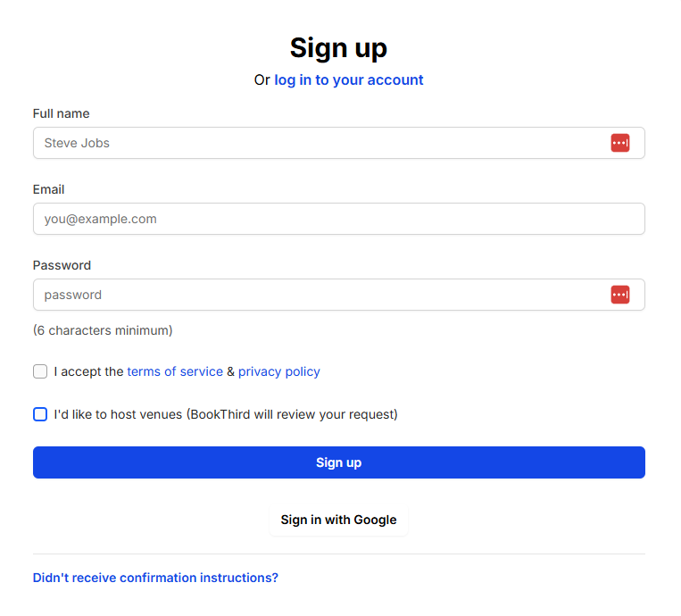Focus the Password input field

pyautogui.click(x=339, y=295)
